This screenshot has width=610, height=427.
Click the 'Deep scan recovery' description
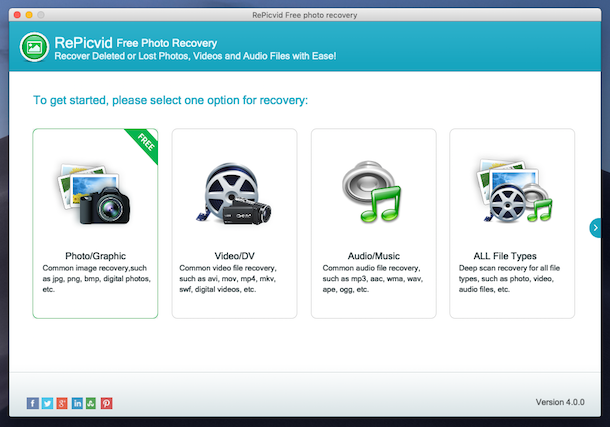point(509,278)
